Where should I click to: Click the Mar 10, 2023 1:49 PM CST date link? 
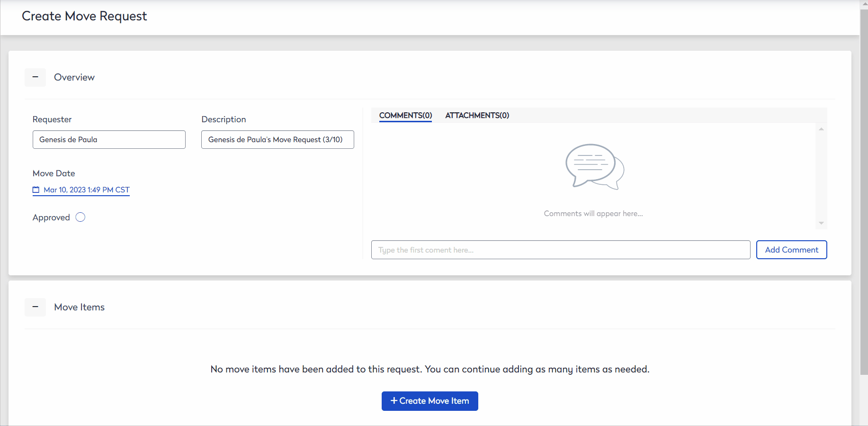87,190
